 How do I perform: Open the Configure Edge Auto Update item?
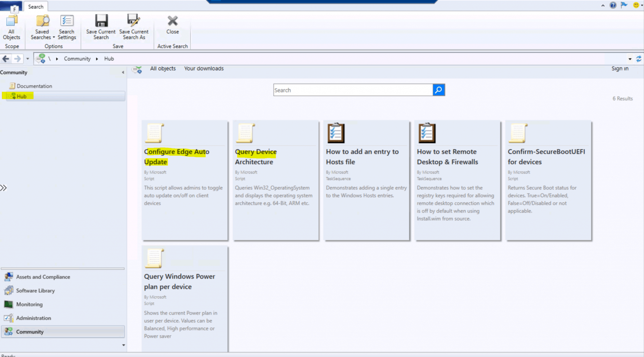tap(176, 157)
